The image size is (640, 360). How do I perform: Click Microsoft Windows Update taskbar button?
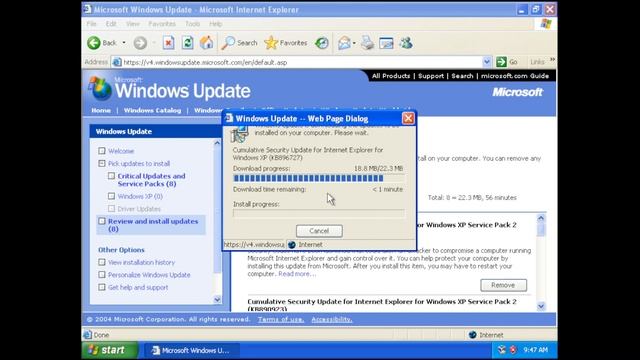[191, 350]
